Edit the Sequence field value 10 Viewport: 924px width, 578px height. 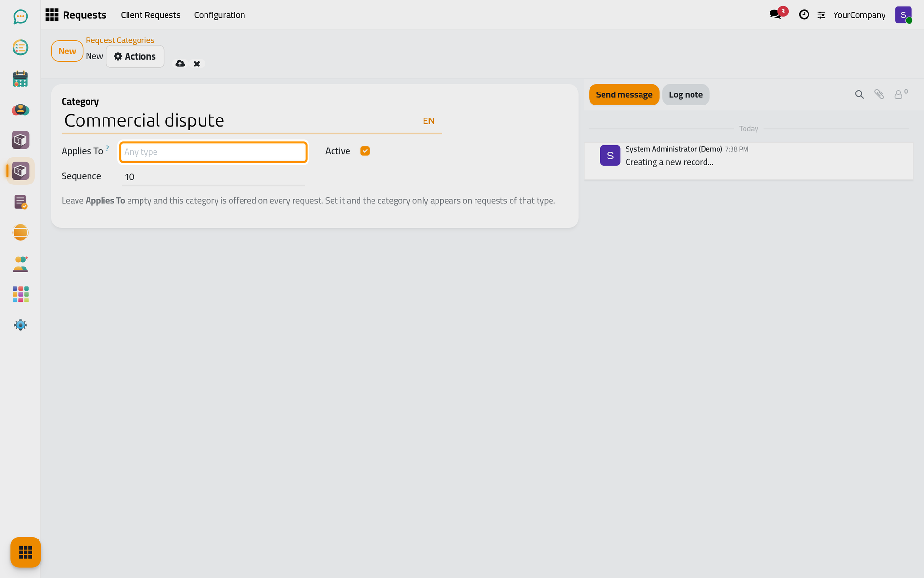213,177
